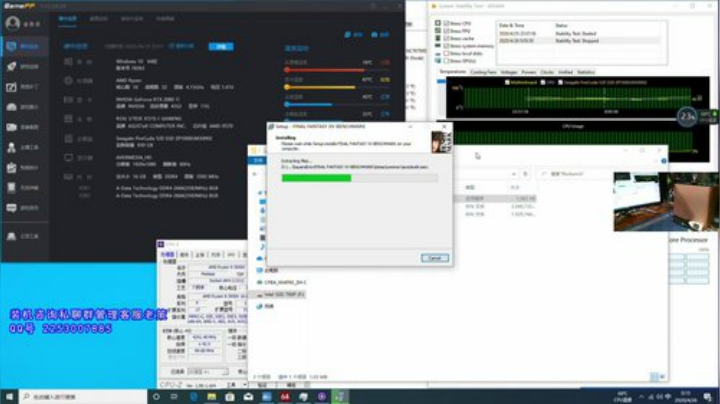Switch to the purple CPU-Z taskbar icon
Image resolution: width=720 pixels, height=404 pixels.
(x=322, y=396)
